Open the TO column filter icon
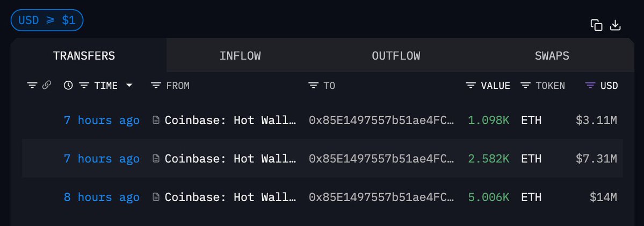644x226 pixels. coord(314,86)
